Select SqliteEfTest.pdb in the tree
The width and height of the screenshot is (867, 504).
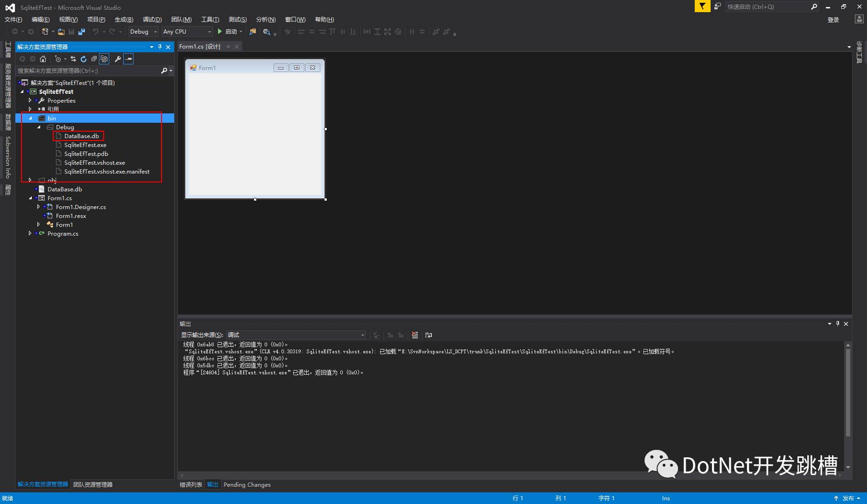86,154
